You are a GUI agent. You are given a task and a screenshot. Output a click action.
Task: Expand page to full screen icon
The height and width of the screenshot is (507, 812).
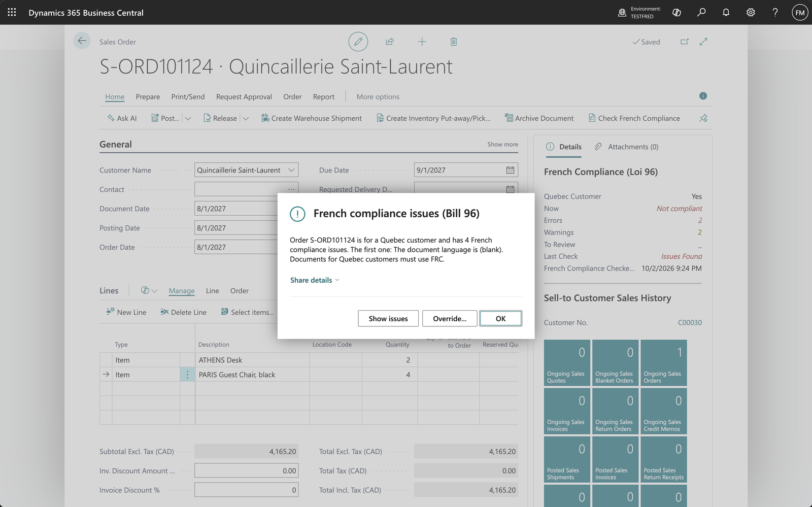tap(703, 42)
